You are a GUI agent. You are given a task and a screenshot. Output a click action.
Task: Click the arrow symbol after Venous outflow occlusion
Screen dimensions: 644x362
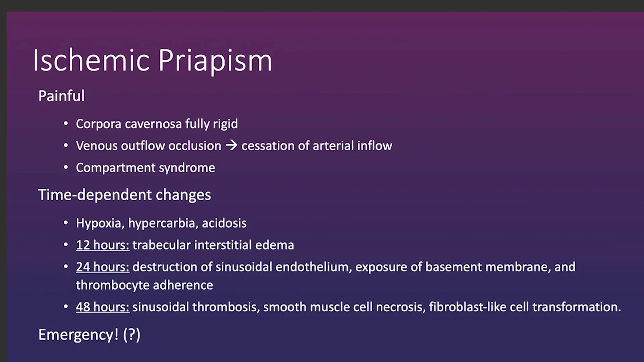pos(231,145)
